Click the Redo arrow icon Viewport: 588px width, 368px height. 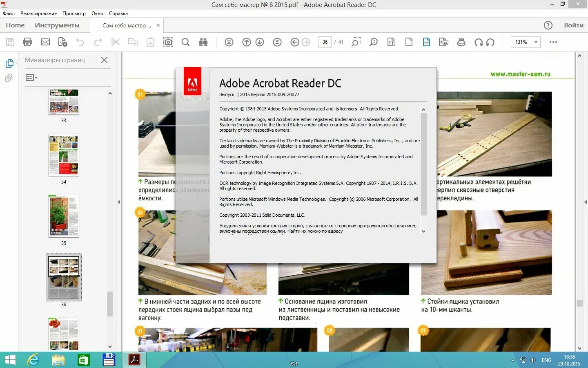(x=98, y=42)
